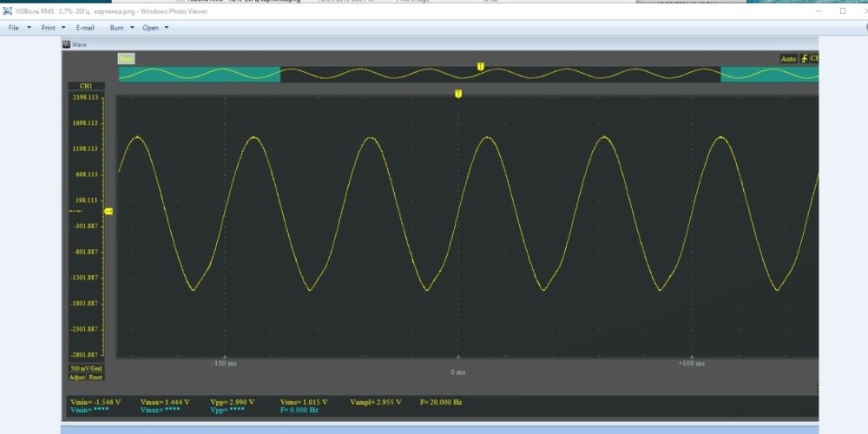Click the CH1 zero-level marker on left axis
The width and height of the screenshot is (868, 434).
(108, 211)
